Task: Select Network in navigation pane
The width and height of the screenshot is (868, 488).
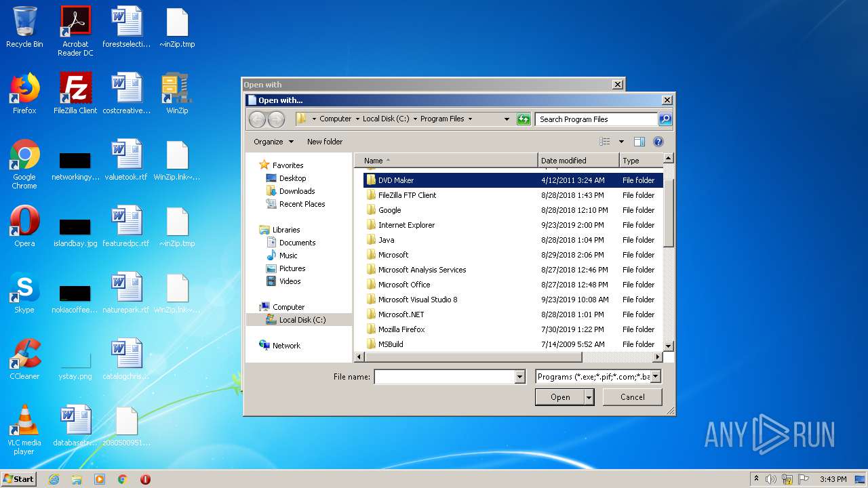Action: [286, 346]
